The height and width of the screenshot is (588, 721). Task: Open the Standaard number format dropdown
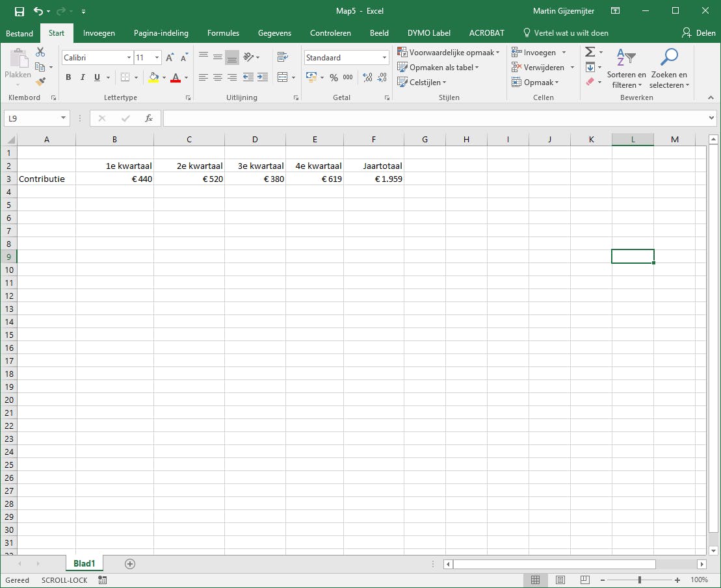pos(384,57)
